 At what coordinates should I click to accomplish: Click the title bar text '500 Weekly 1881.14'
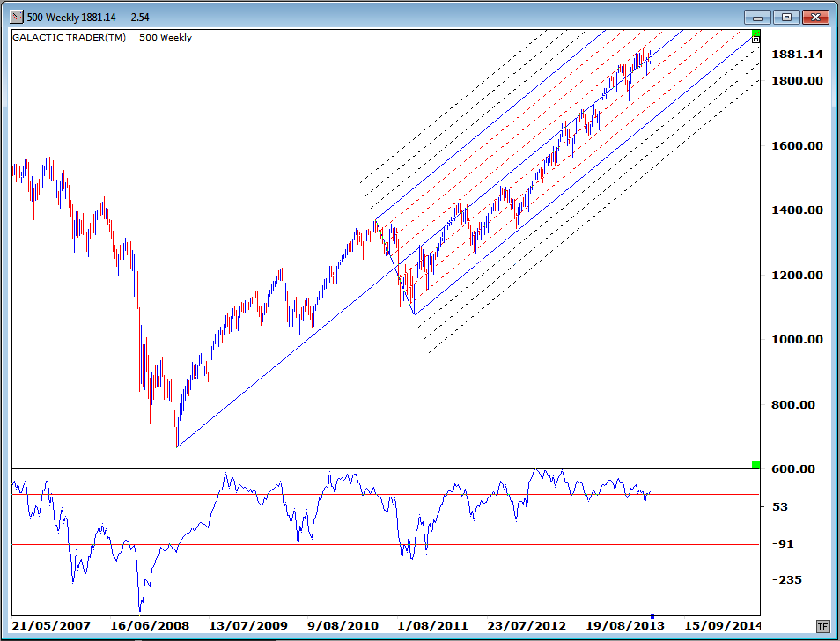(x=71, y=17)
